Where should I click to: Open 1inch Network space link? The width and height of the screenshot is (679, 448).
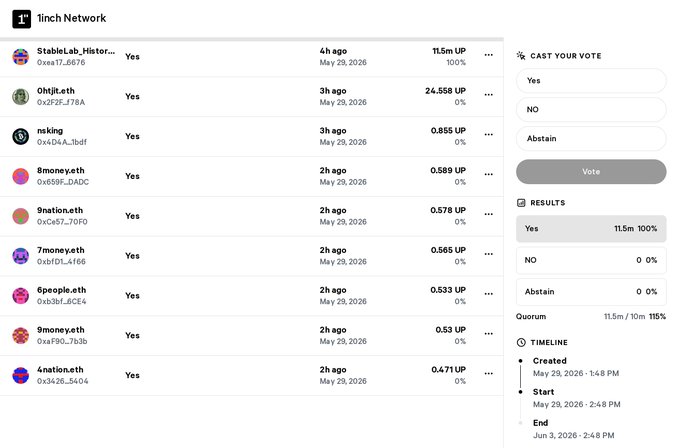tap(71, 18)
